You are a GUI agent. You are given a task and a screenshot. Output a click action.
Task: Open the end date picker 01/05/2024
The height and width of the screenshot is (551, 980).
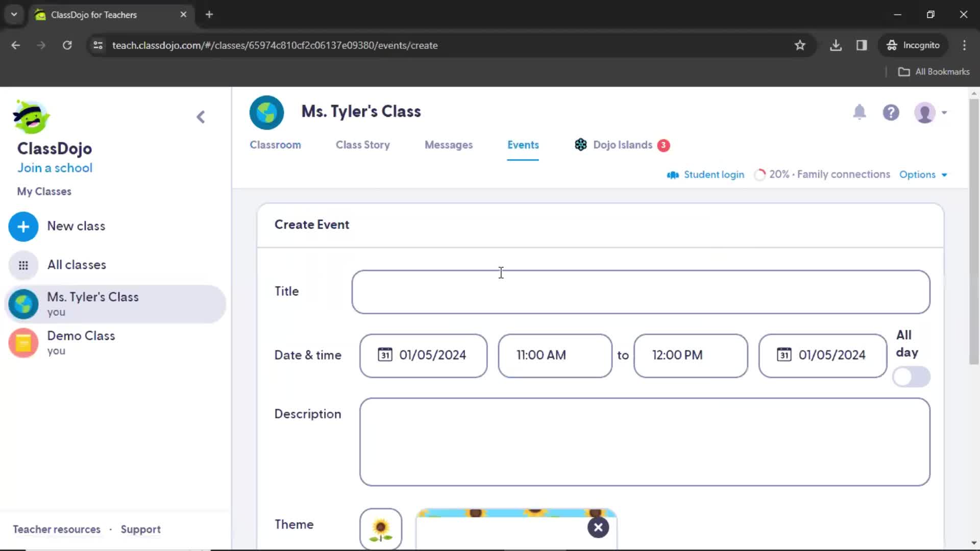click(x=823, y=356)
